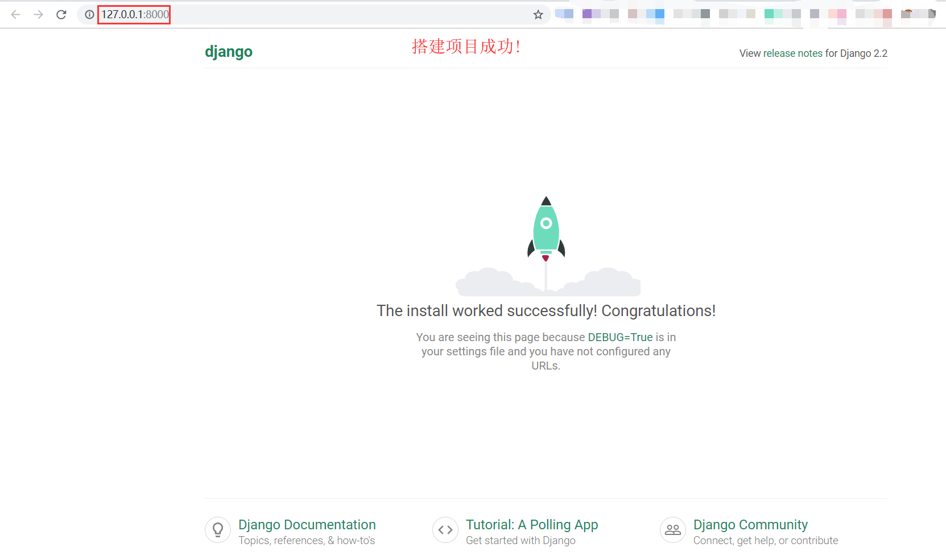
Task: Open the release notes link
Action: (x=792, y=53)
